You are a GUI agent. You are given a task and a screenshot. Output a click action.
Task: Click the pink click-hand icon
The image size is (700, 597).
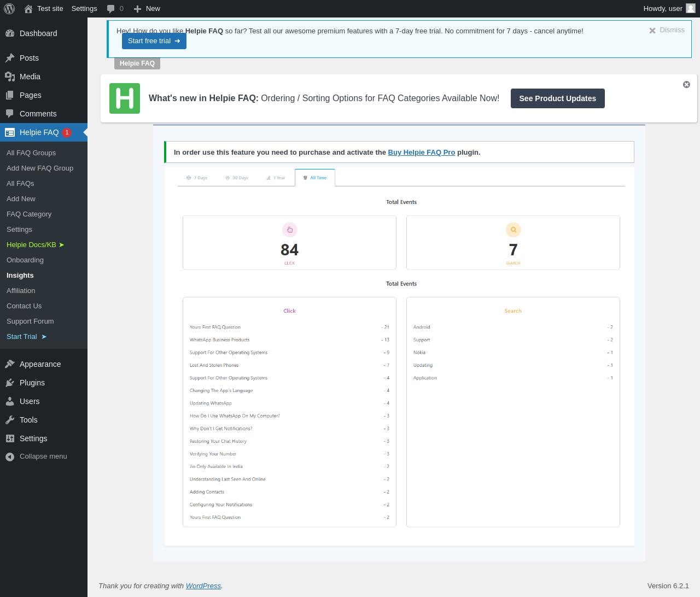pos(289,230)
